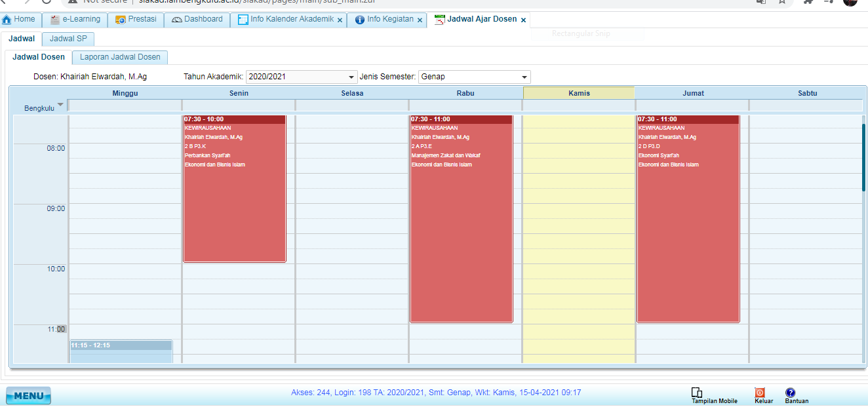Click the Info Kegiatan info icon
This screenshot has height=407, width=868.
(x=359, y=20)
